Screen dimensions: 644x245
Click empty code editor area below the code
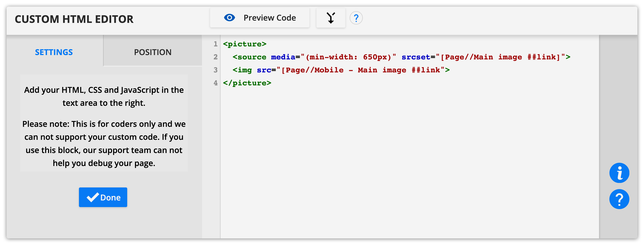pos(409,163)
